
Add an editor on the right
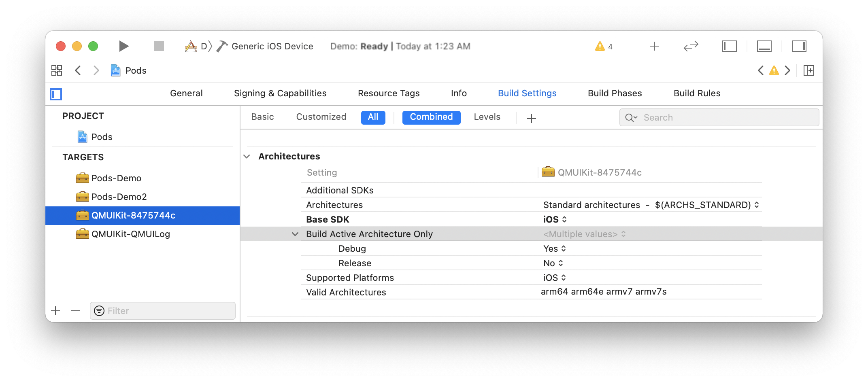click(x=809, y=70)
